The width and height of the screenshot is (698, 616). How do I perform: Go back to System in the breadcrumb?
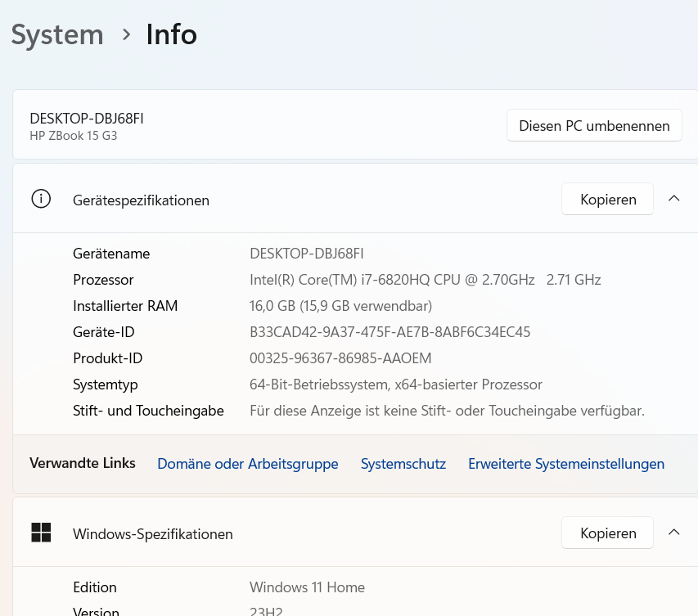[x=57, y=34]
